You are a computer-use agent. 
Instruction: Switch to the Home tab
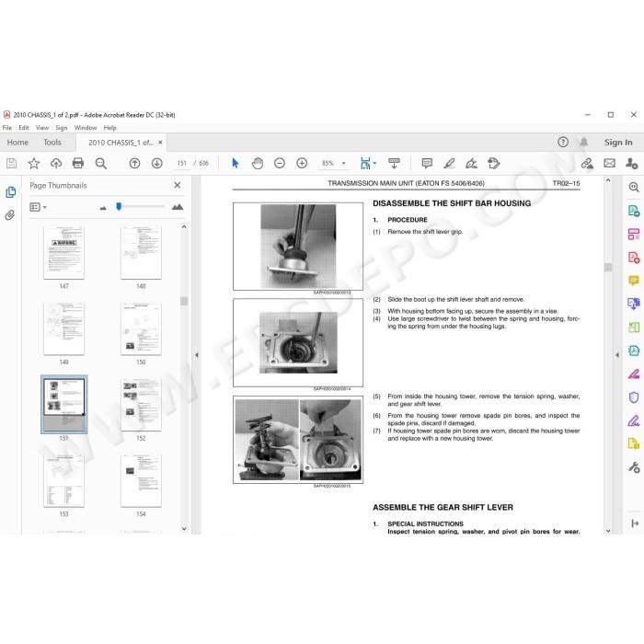17,143
